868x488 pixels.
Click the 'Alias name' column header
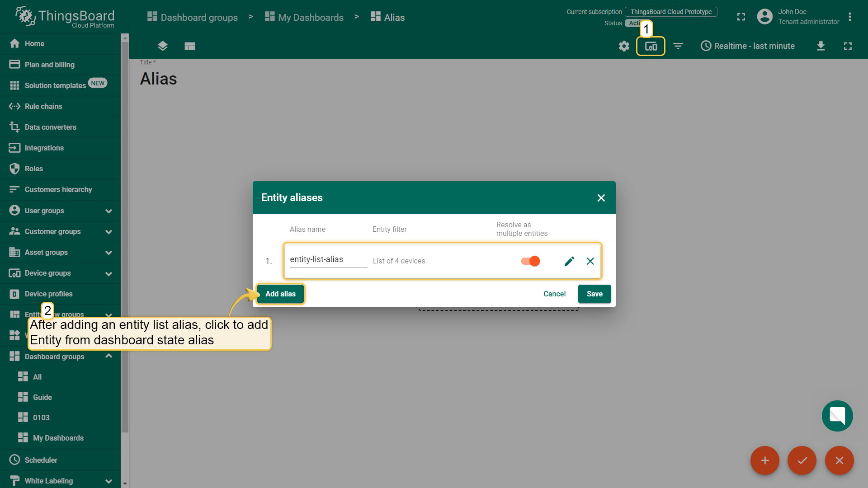point(307,230)
